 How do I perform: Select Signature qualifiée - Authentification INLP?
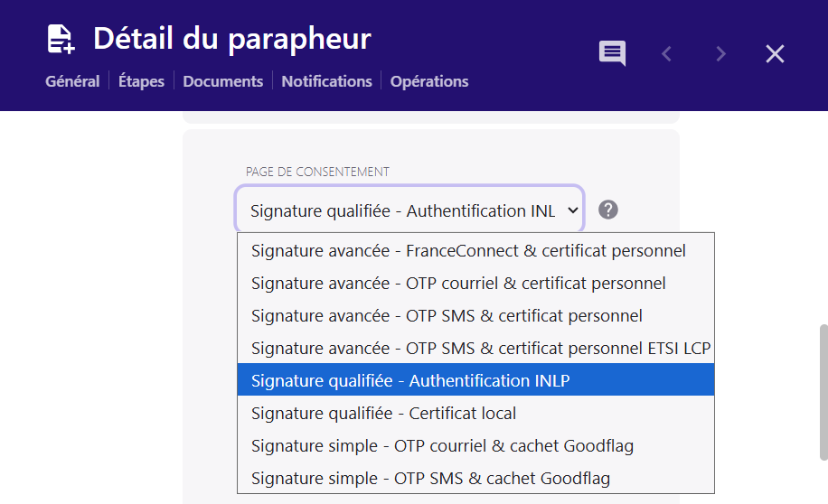(410, 380)
